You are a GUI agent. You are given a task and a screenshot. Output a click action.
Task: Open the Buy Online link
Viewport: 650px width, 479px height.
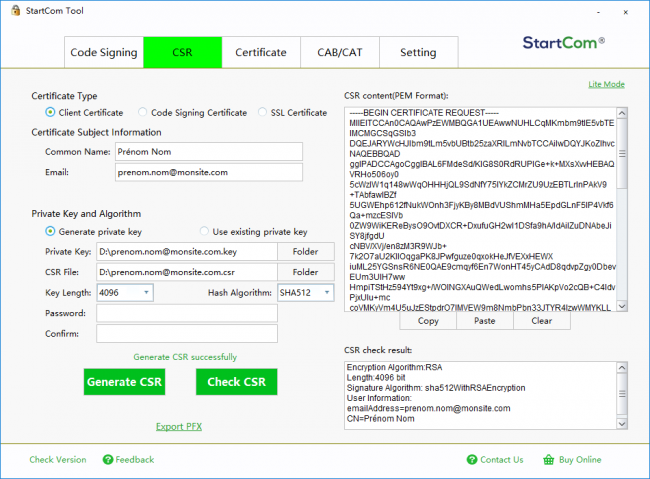coord(580,460)
